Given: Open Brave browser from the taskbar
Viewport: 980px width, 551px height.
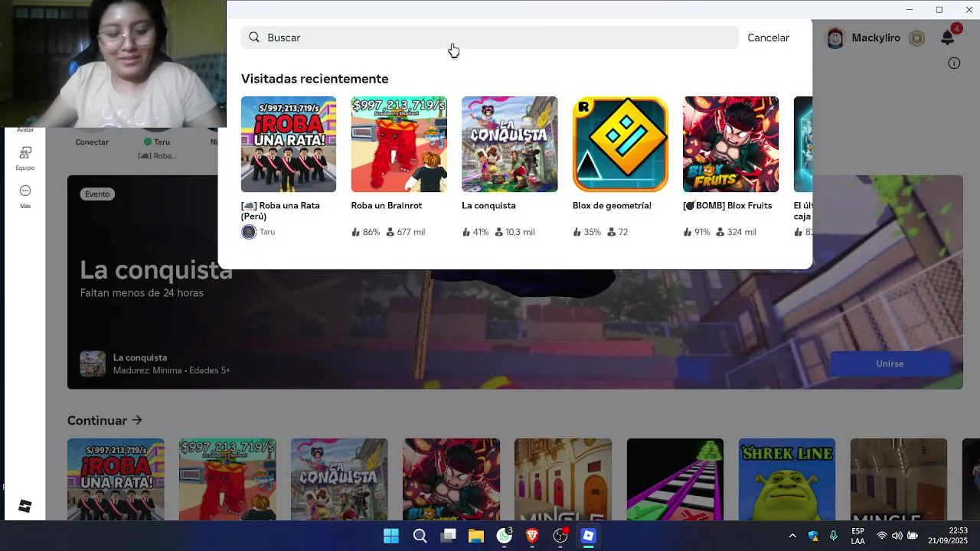Looking at the screenshot, I should tap(532, 536).
